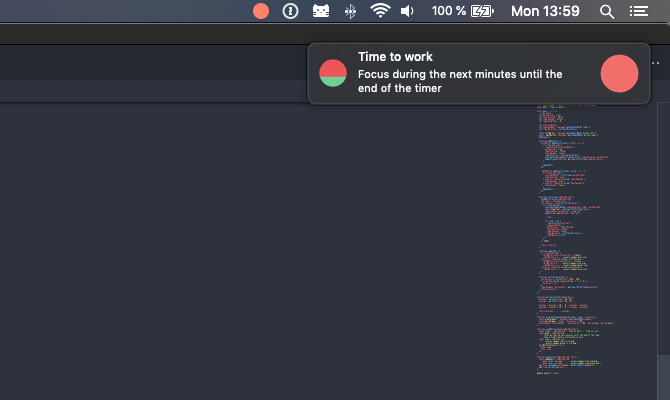Open the 1Password menu bar icon
Image resolution: width=670 pixels, height=400 pixels.
point(290,11)
